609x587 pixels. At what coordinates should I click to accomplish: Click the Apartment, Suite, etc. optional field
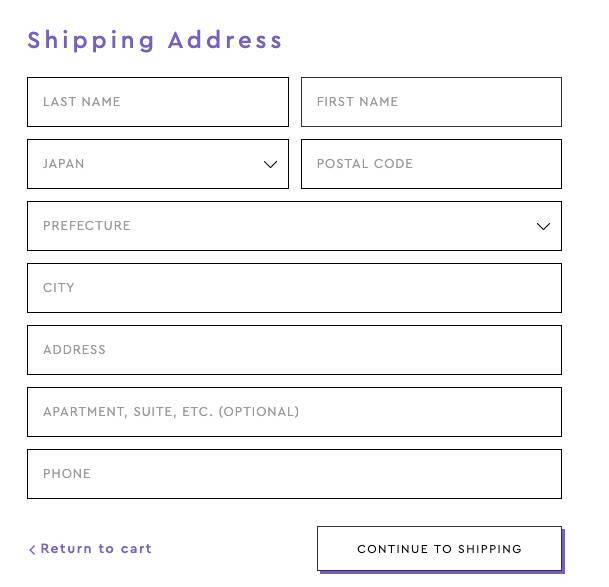pos(294,412)
